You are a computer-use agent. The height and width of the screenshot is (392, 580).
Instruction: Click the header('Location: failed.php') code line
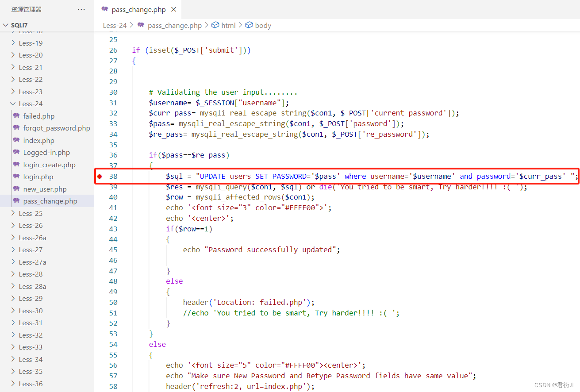[x=249, y=302]
